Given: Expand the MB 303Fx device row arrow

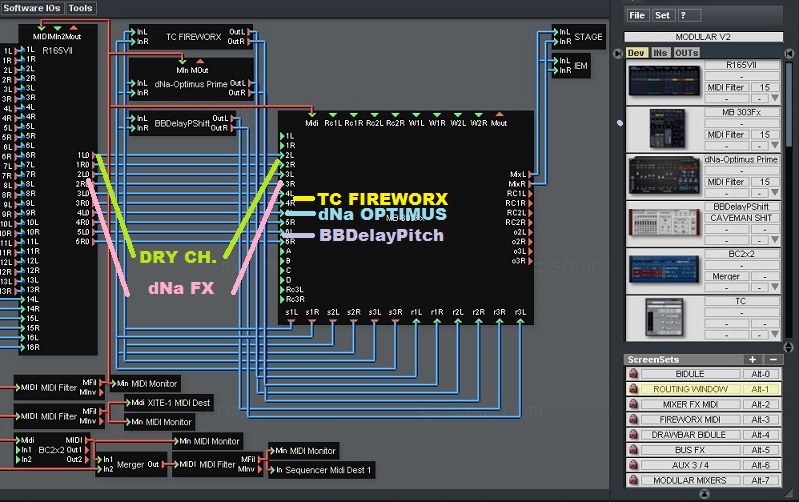Looking at the screenshot, I should [775, 145].
